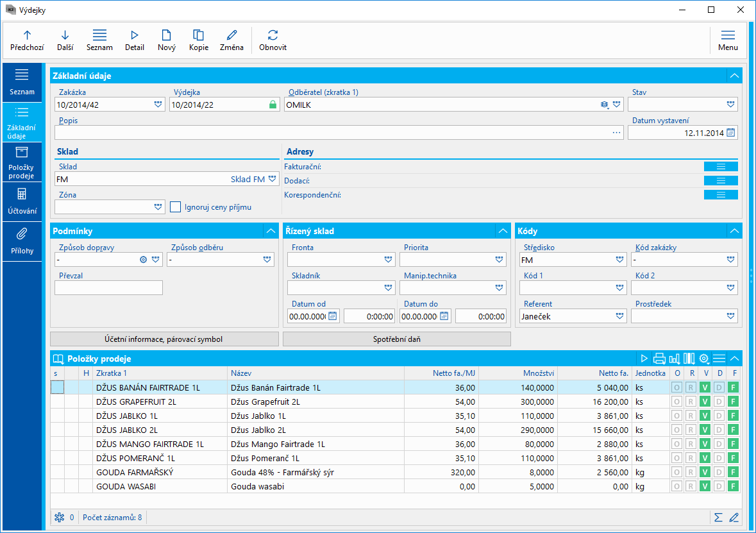Switch to Položky prodeje sidebar tab
Screen dimensions: 756x533
point(22,162)
